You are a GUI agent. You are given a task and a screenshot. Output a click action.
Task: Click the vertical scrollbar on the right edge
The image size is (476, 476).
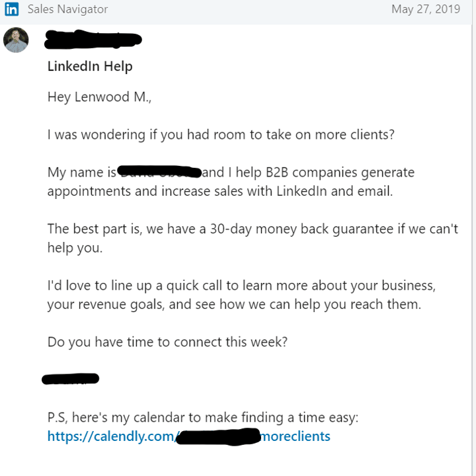(474, 238)
